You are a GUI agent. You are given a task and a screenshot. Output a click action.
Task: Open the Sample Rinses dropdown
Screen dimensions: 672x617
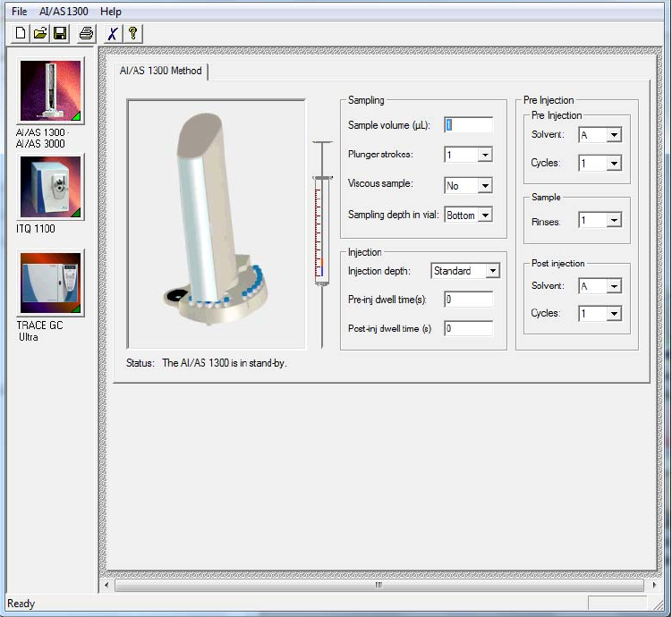tap(614, 220)
